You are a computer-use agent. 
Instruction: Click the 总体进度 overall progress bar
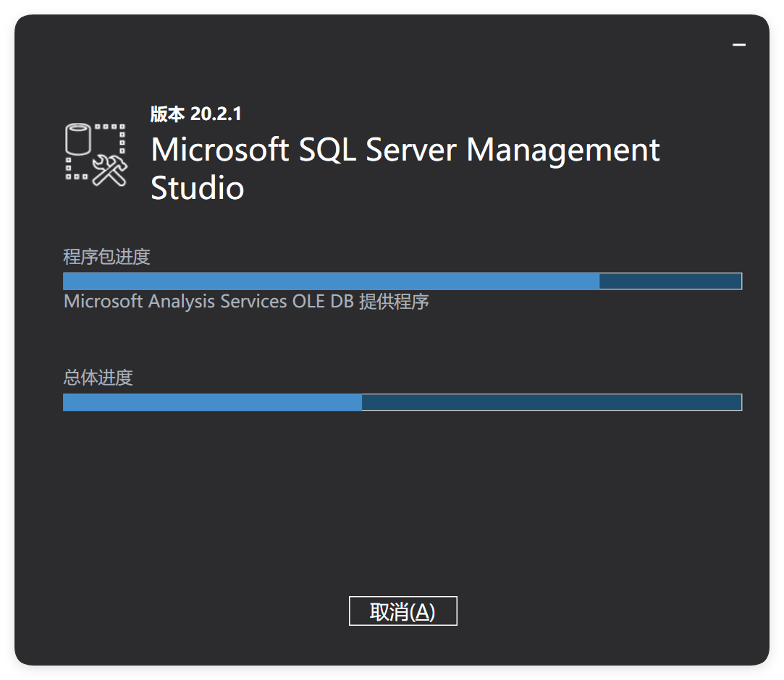(x=402, y=402)
